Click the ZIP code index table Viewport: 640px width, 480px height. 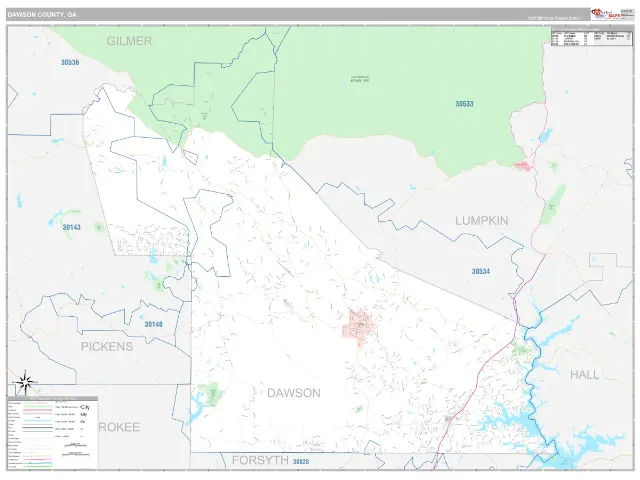pos(591,36)
